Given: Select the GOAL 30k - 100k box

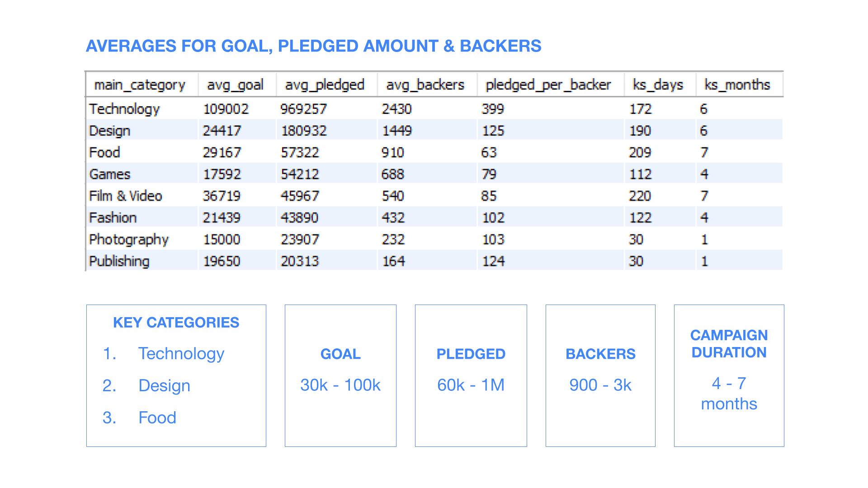Looking at the screenshot, I should coord(340,375).
